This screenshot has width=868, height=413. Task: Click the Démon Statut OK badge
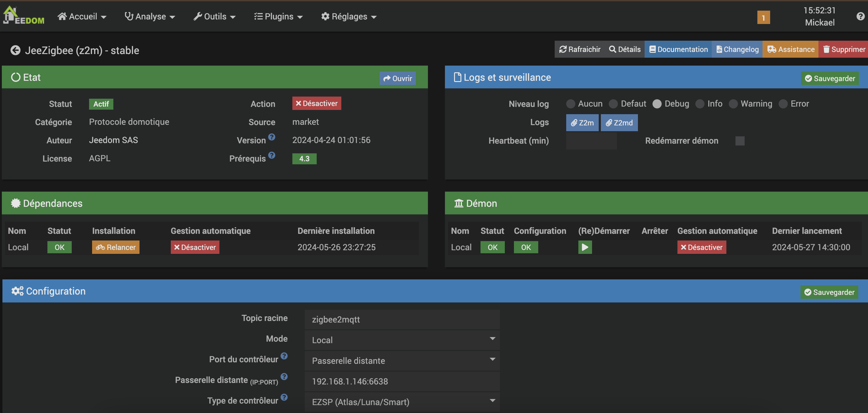point(492,247)
